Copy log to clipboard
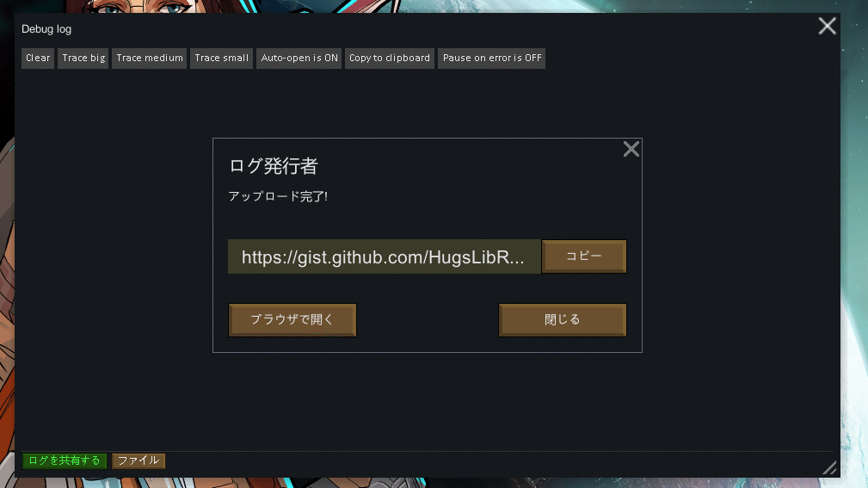 (x=390, y=59)
